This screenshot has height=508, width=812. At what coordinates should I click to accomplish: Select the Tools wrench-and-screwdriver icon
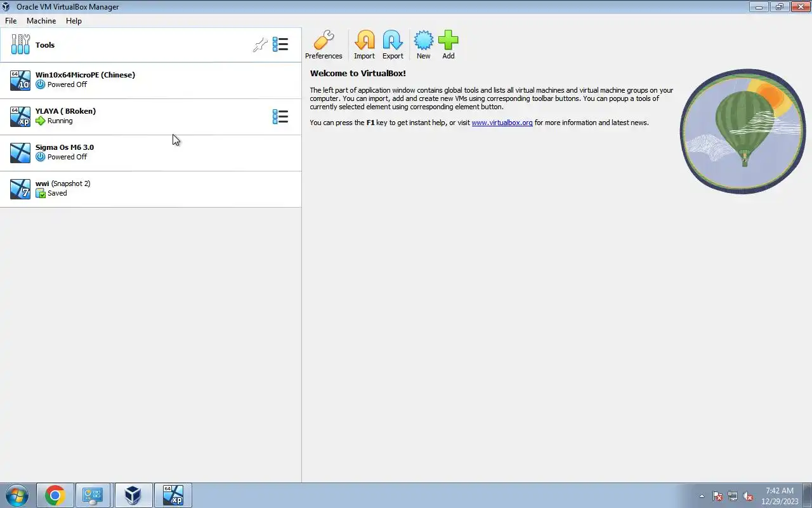pyautogui.click(x=20, y=44)
